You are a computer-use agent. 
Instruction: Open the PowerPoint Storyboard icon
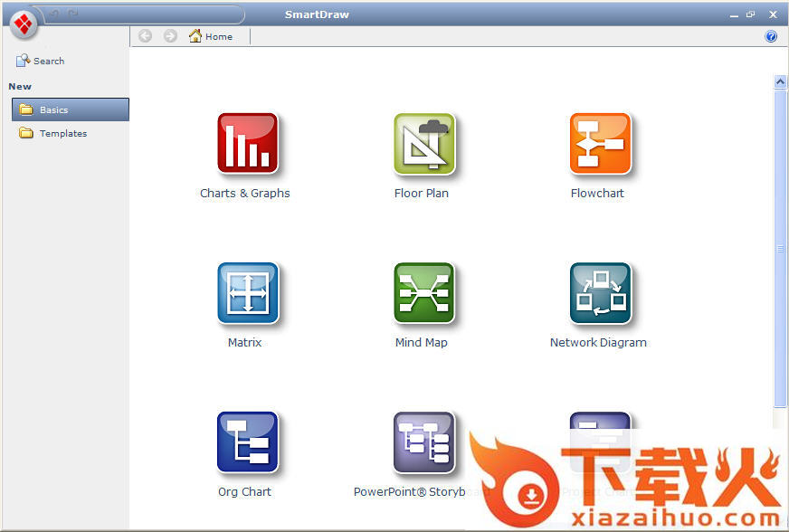tap(424, 442)
